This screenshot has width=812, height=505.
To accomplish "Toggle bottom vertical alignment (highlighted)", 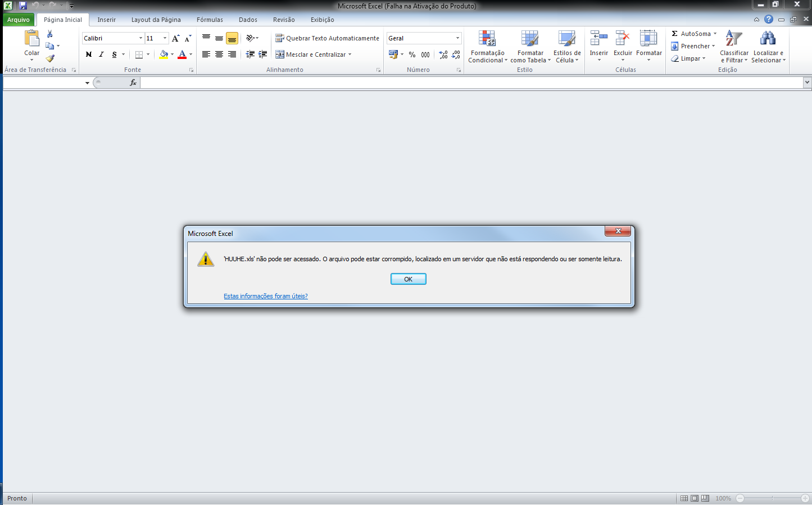I will (x=232, y=38).
